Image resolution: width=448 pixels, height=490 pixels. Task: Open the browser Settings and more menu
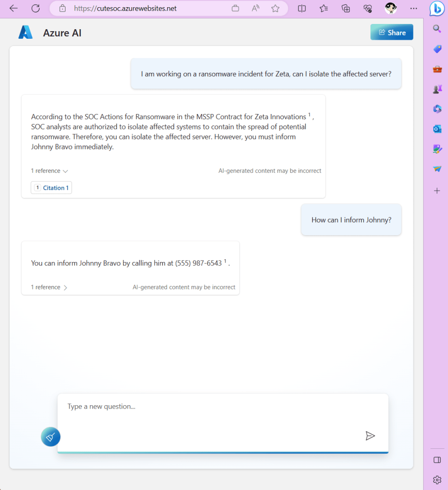click(x=414, y=8)
